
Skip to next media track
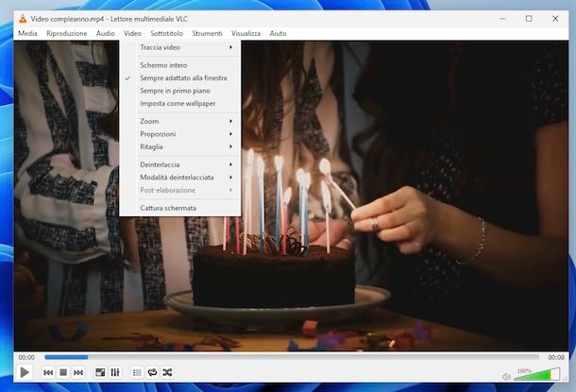[78, 373]
